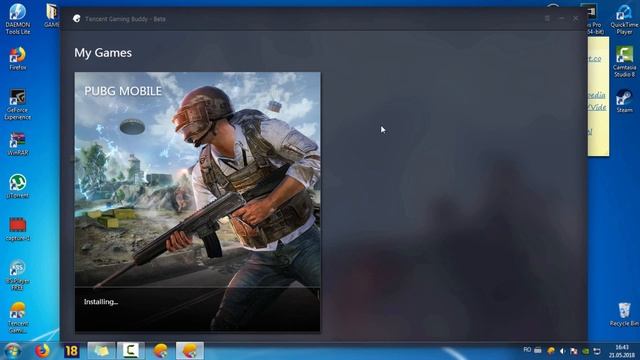Viewport: 640px width, 360px height.
Task: Open the Tencent Gaming Buddy hamburger menu
Action: (x=547, y=19)
